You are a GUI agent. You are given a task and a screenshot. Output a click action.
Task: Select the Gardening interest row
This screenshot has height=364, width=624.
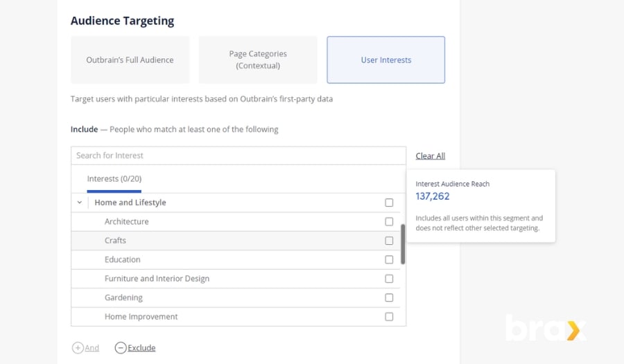pyautogui.click(x=236, y=297)
